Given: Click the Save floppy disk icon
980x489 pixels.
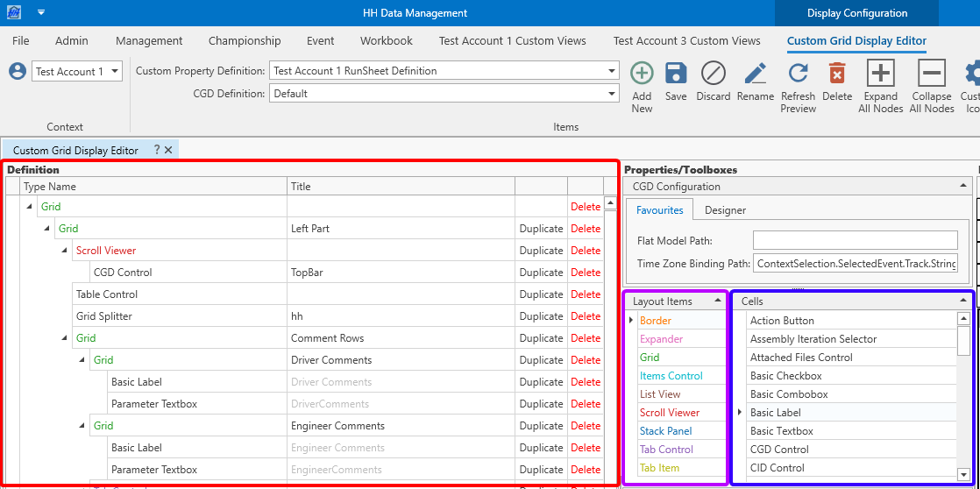Looking at the screenshot, I should [676, 74].
